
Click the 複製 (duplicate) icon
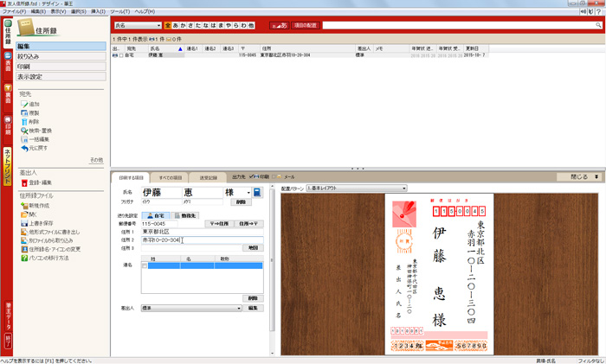pos(23,112)
